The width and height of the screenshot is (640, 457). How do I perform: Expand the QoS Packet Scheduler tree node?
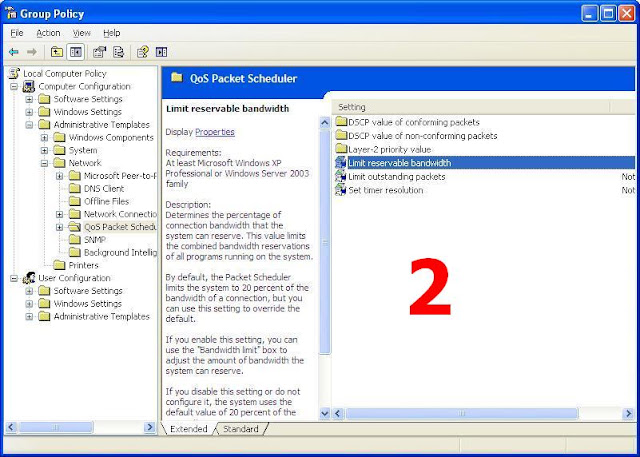[x=60, y=227]
